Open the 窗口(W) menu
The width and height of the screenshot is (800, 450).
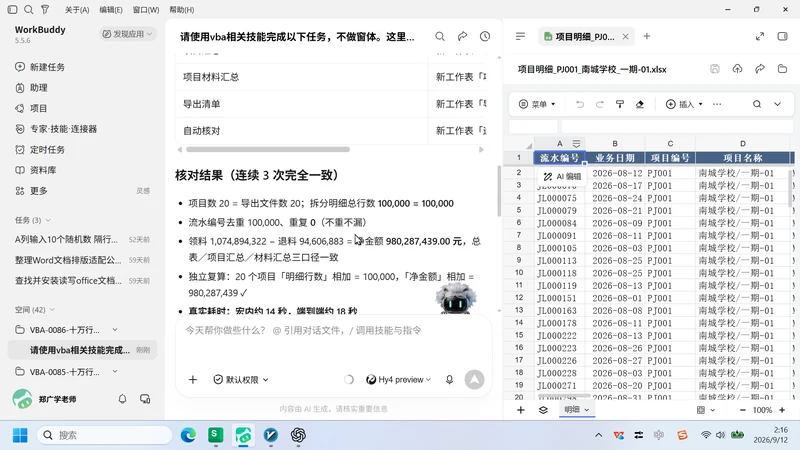145,10
